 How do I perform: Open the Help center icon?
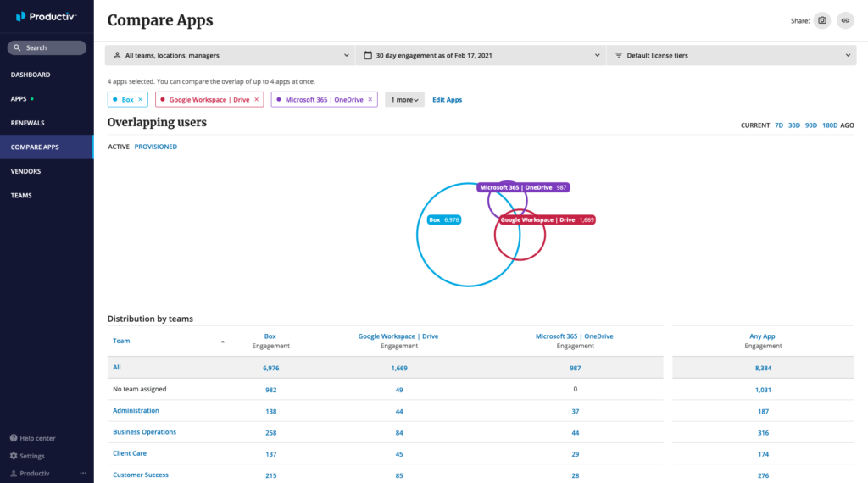14,438
